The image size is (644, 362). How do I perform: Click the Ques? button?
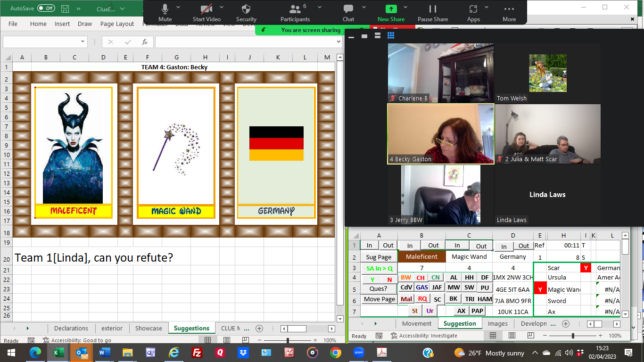click(378, 288)
